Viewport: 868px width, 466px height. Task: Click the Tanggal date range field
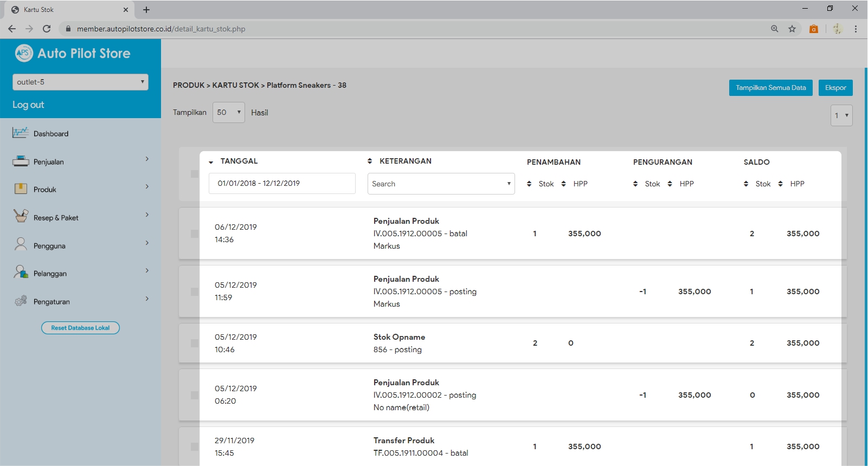tap(282, 184)
